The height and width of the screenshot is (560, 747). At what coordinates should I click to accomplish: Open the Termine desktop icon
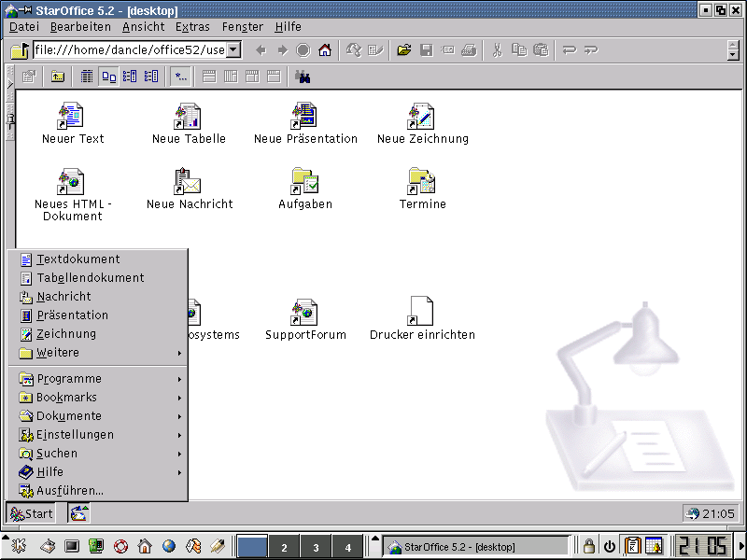pyautogui.click(x=423, y=189)
